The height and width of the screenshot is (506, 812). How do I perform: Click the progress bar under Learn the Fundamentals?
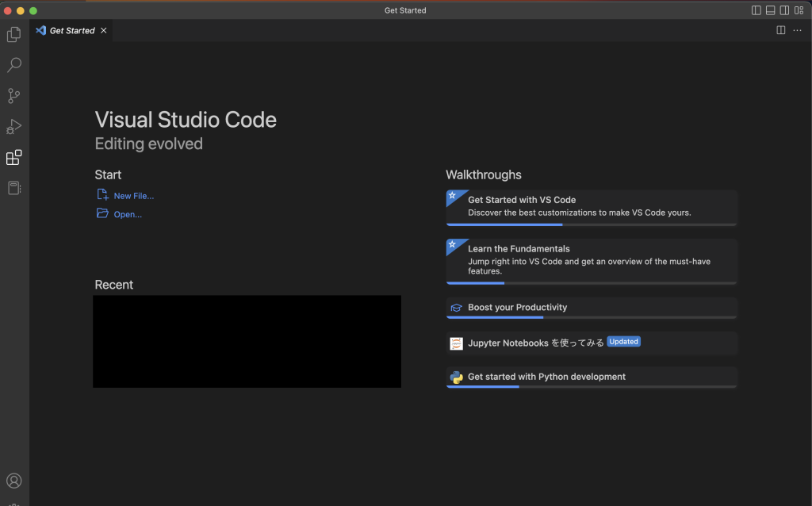point(592,283)
